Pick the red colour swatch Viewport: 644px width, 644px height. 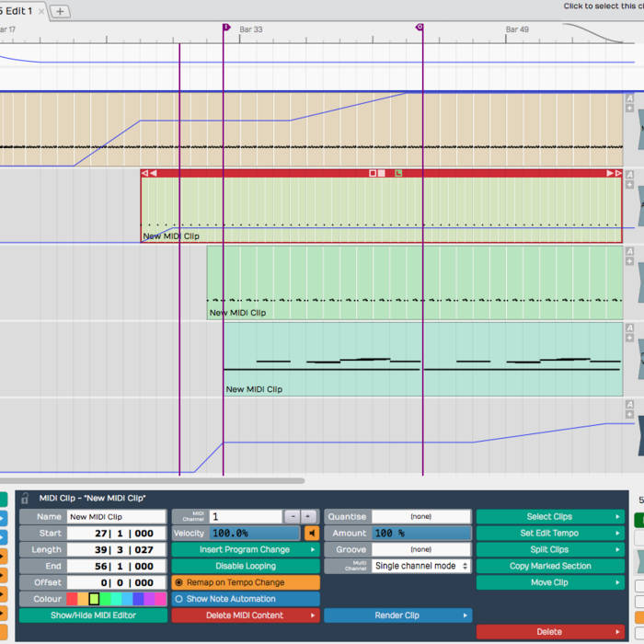click(x=72, y=599)
